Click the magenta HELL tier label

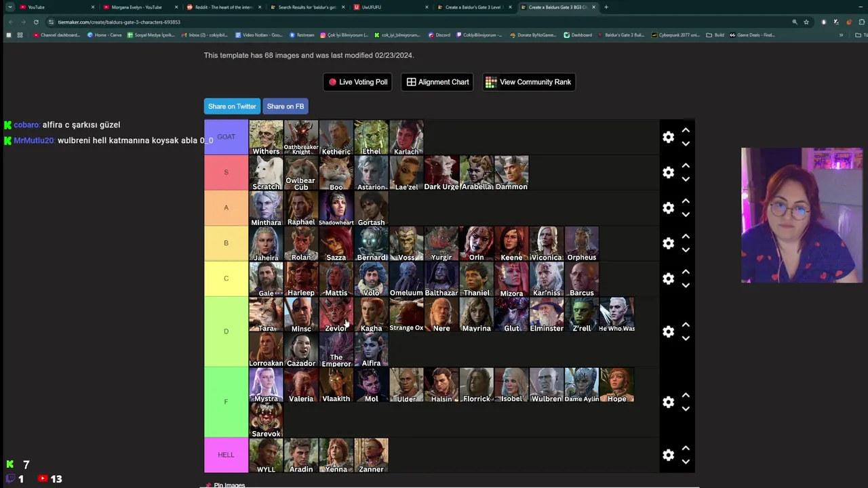tap(226, 455)
